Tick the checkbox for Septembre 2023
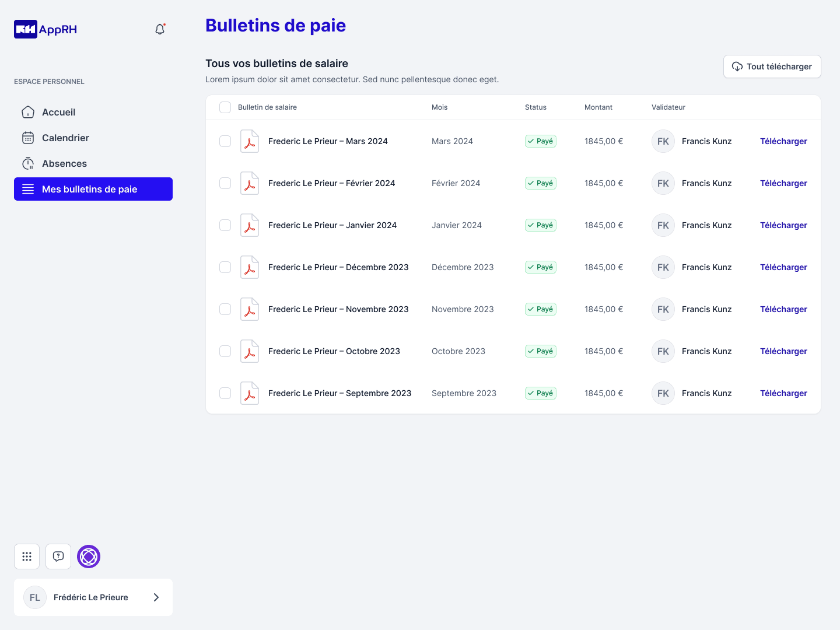Screen dimensions: 840x630 (x=225, y=393)
